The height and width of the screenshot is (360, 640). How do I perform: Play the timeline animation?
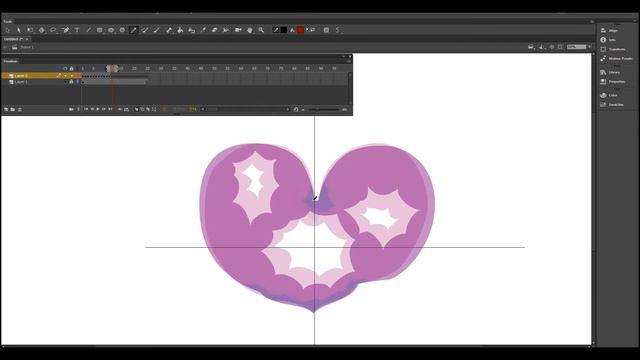(98, 109)
